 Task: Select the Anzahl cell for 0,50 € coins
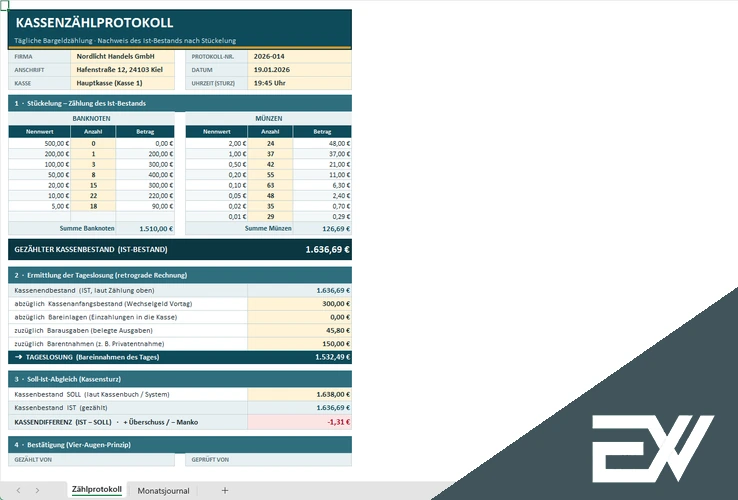click(270, 164)
